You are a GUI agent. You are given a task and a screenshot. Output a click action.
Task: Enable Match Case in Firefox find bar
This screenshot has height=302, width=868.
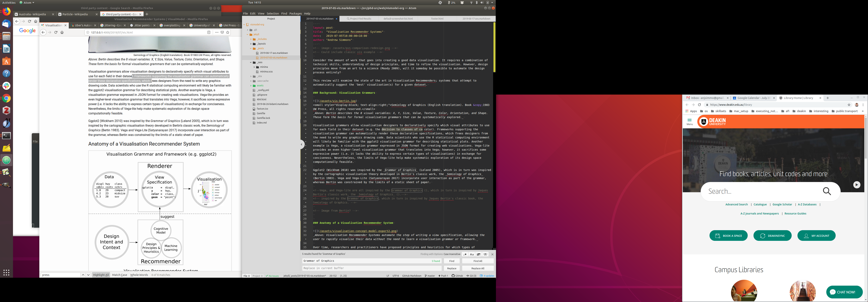tap(119, 275)
